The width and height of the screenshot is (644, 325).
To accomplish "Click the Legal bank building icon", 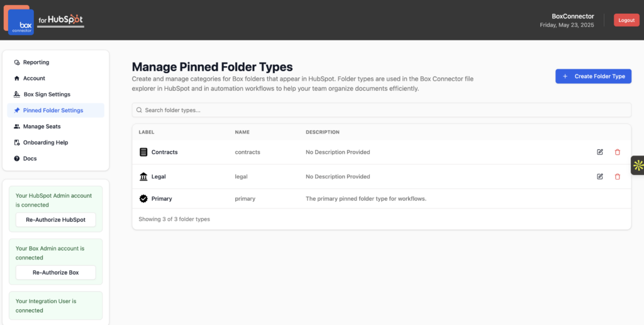I will coord(143,176).
